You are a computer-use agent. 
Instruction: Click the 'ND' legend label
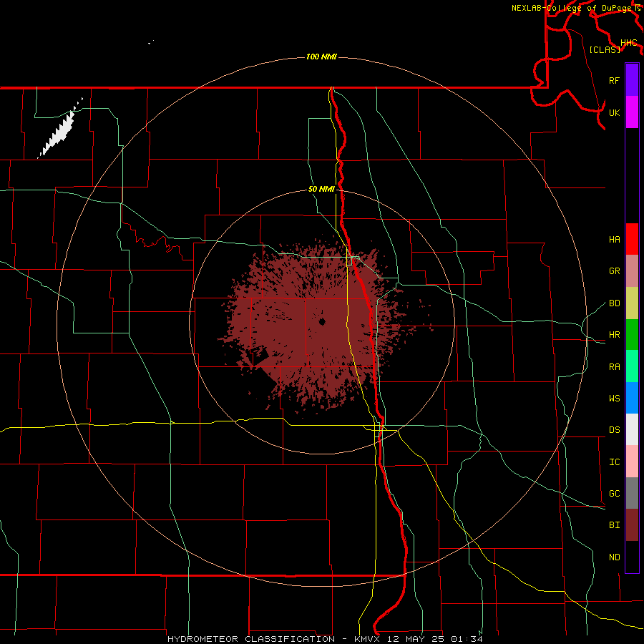pos(614,557)
